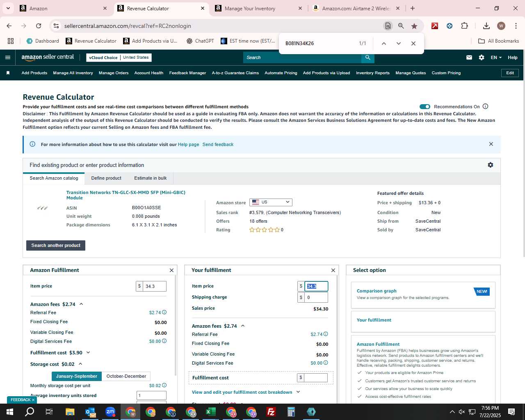The height and width of the screenshot is (420, 525).
Task: Open the Seller Central hamburger menu
Action: 7,57
